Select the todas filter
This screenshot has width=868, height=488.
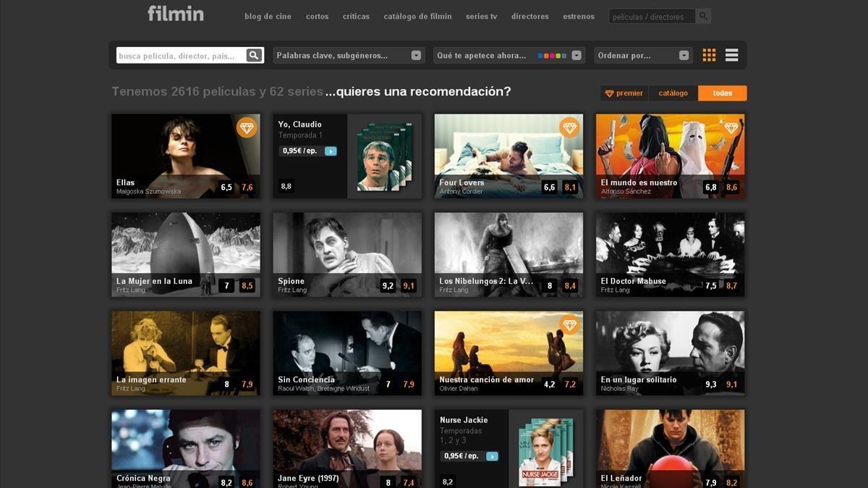pyautogui.click(x=721, y=93)
